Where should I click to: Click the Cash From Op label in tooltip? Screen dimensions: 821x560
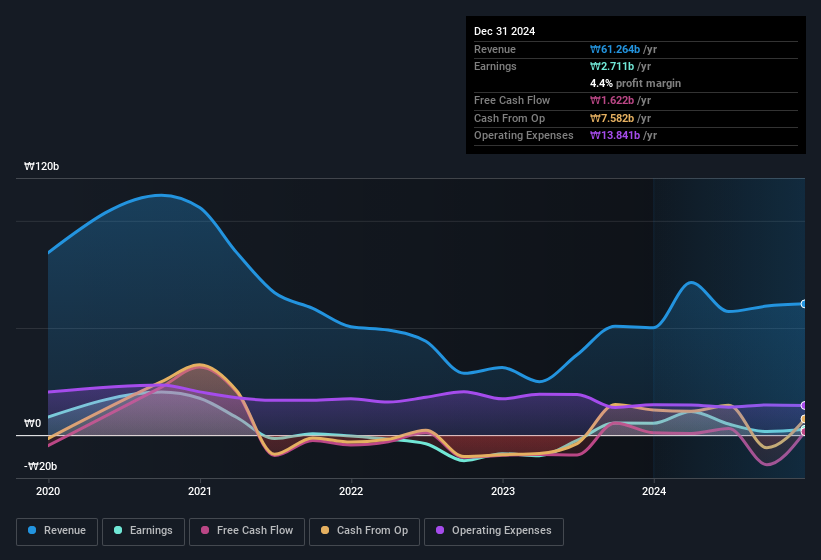click(x=509, y=118)
